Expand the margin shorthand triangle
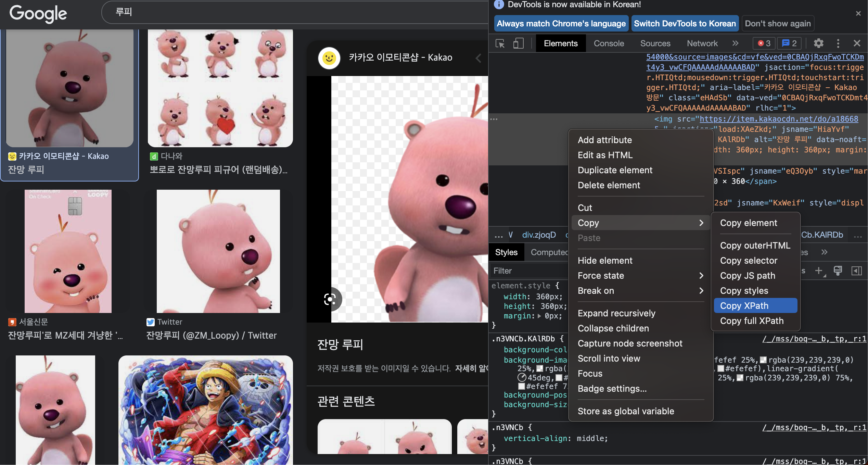The width and height of the screenshot is (868, 465). [x=539, y=316]
